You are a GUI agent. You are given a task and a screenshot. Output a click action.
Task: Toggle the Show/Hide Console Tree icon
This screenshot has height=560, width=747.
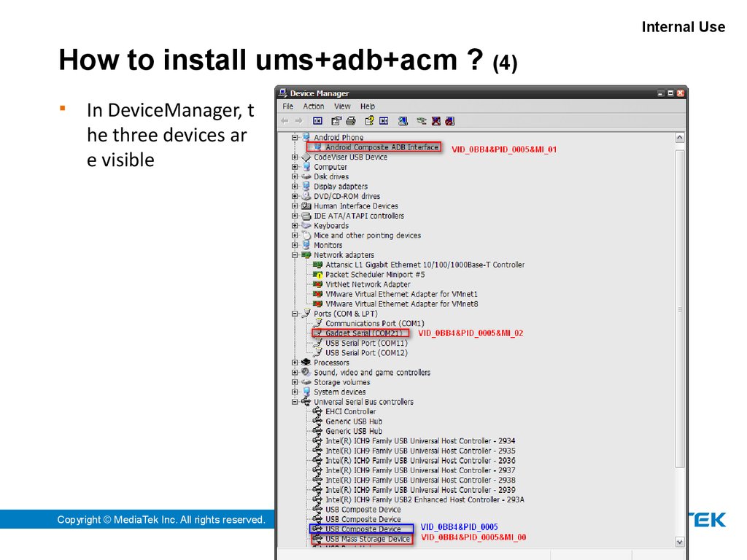point(318,121)
